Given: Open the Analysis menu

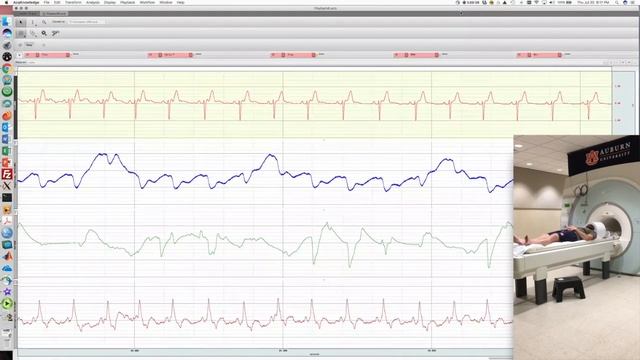Looking at the screenshot, I should click(x=93, y=2).
